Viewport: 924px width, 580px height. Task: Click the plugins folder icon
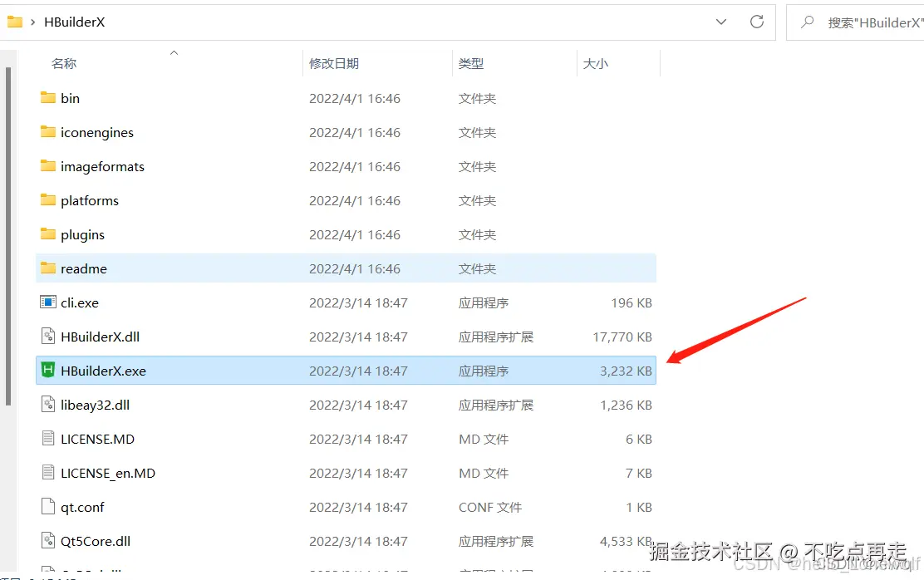coord(47,234)
